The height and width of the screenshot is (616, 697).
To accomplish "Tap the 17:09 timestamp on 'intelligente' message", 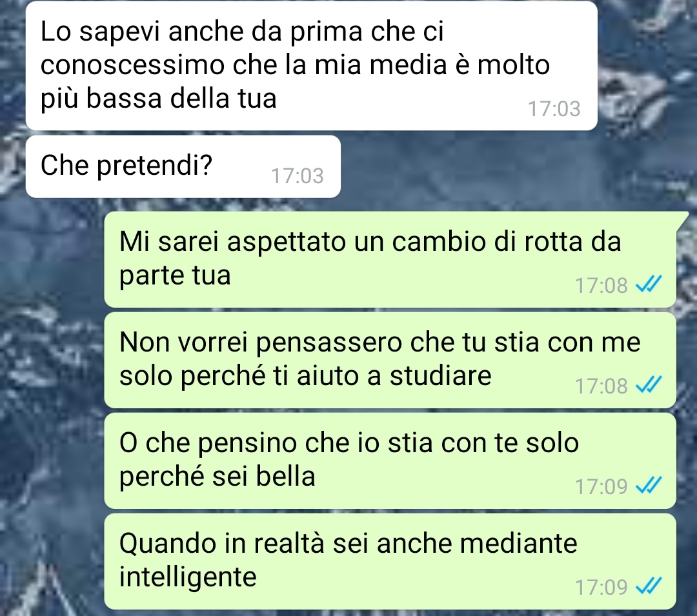I will click(601, 587).
